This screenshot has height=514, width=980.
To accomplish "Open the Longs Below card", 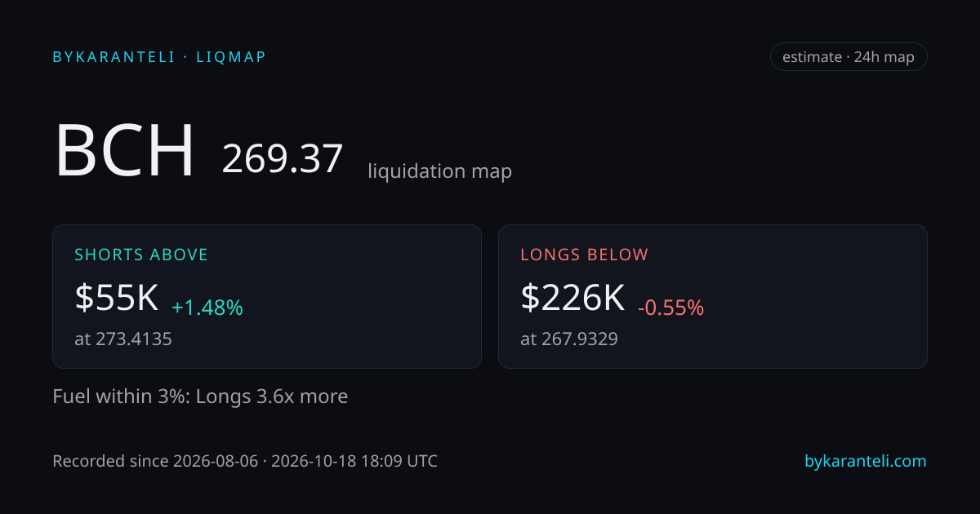I will [713, 296].
